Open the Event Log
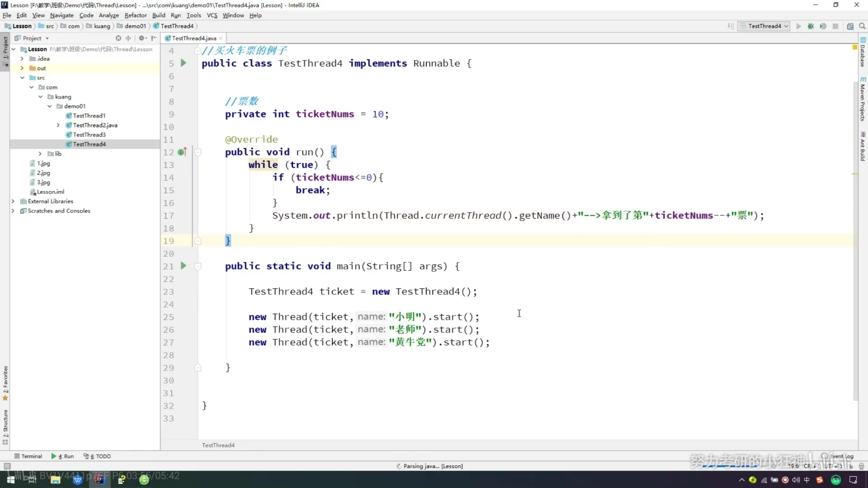 click(x=837, y=456)
